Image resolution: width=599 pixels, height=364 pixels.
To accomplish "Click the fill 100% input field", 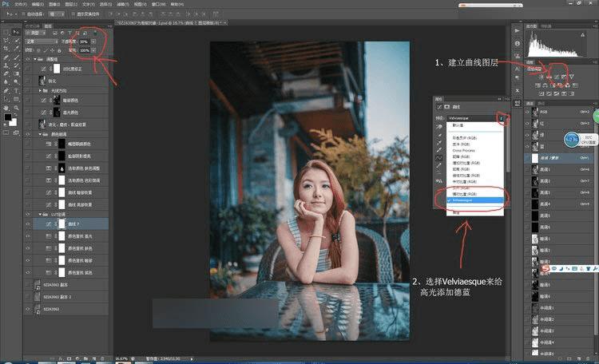I will [85, 50].
